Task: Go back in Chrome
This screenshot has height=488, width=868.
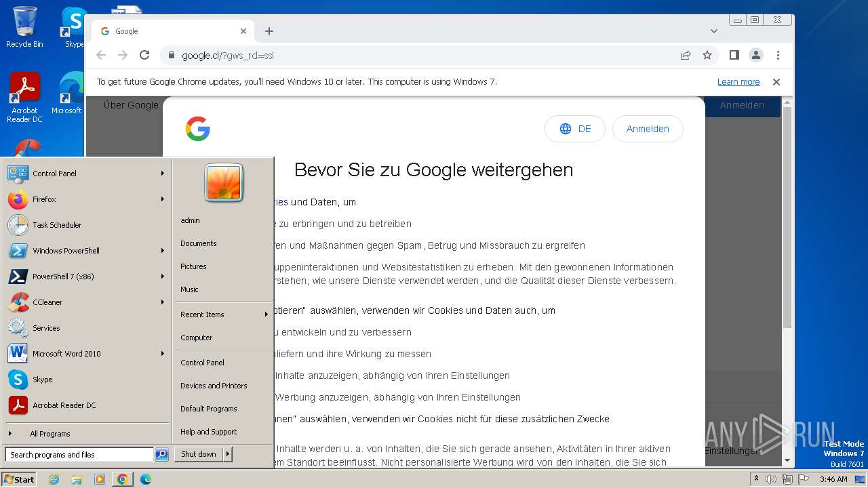Action: (x=101, y=56)
